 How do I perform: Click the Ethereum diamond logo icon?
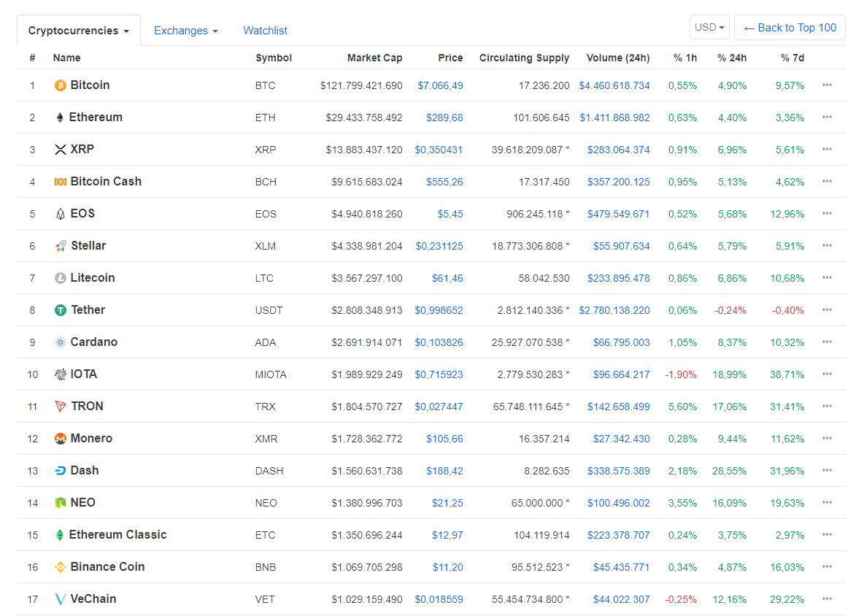click(60, 118)
